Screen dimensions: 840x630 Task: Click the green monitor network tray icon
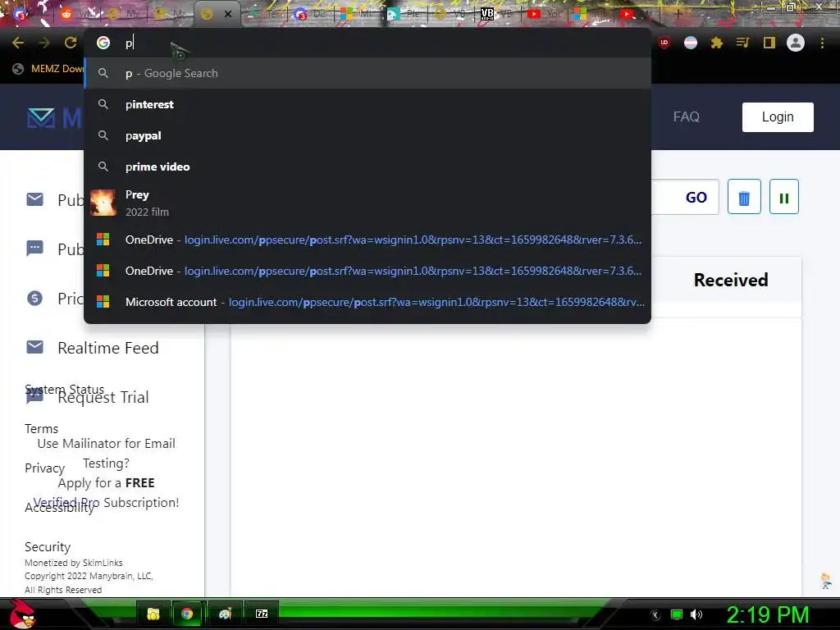677,615
